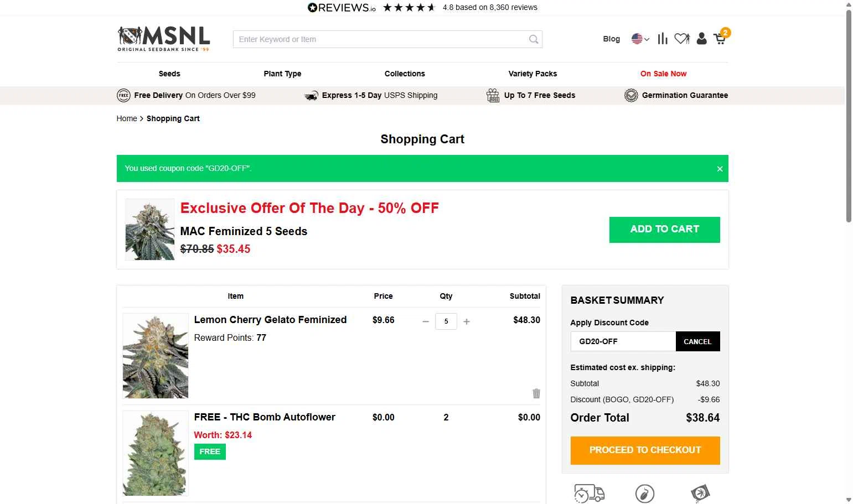Image resolution: width=853 pixels, height=504 pixels.
Task: Click the Reward Points: 77 text
Action: click(x=230, y=337)
